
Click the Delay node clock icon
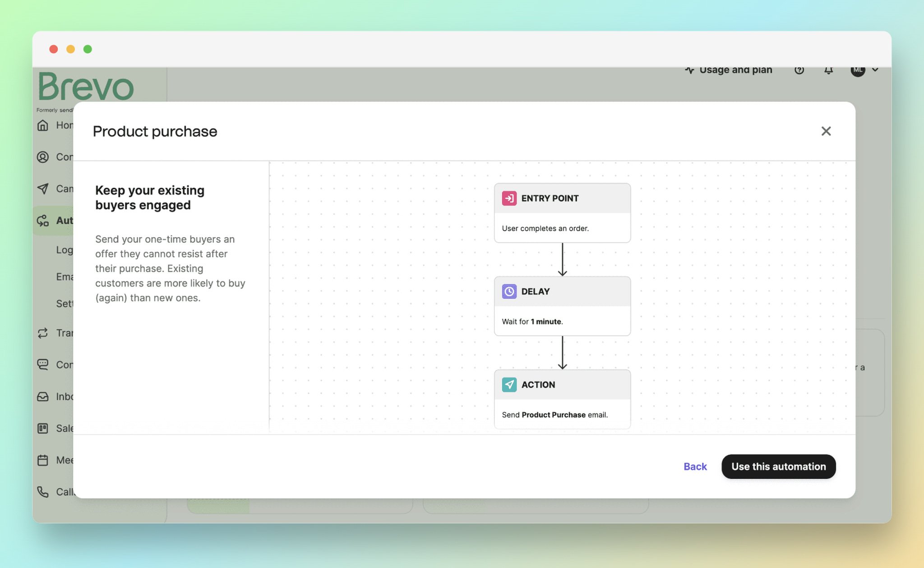(x=509, y=291)
